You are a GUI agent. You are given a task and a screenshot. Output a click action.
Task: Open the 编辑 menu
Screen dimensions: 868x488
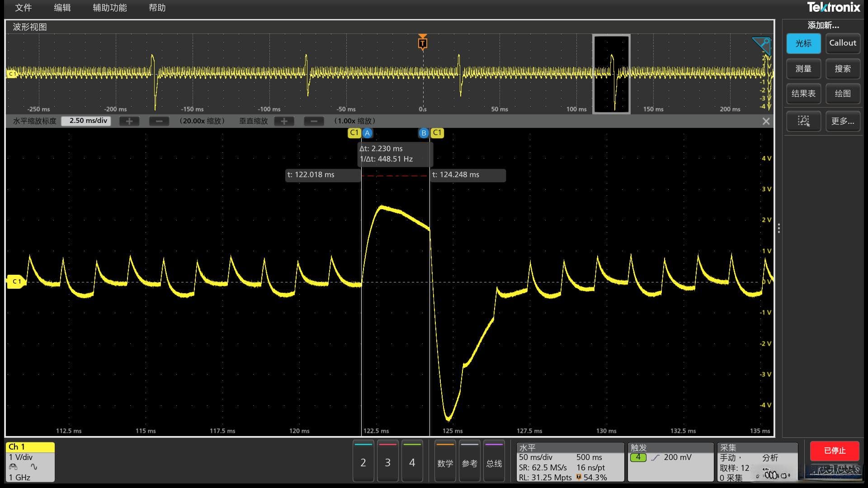[62, 8]
